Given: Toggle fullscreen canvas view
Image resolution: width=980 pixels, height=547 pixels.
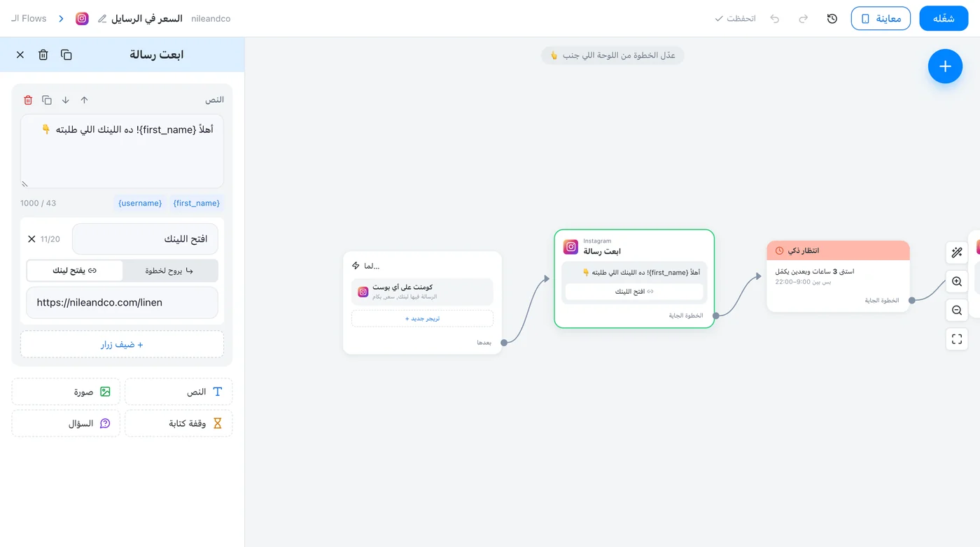Looking at the screenshot, I should tap(957, 339).
